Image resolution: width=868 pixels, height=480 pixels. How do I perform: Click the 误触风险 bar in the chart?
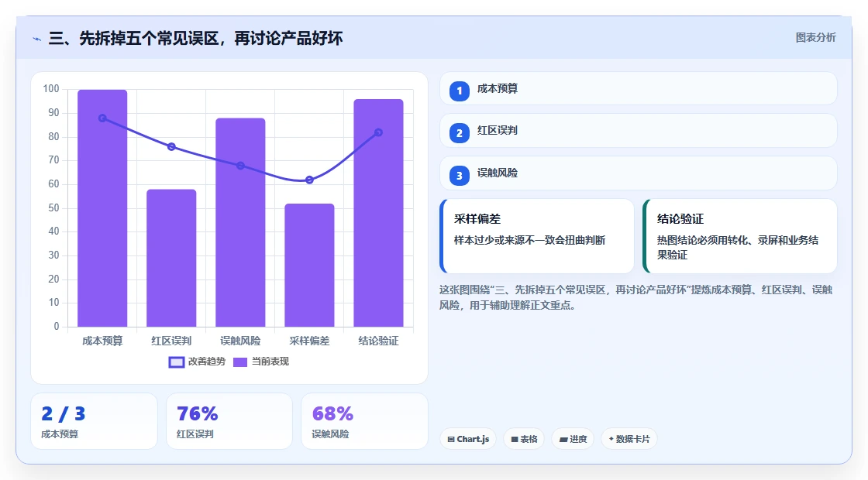coord(240,222)
